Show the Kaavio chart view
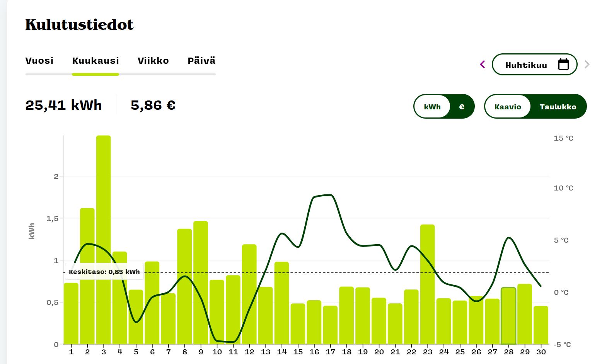This screenshot has width=602, height=364. click(x=507, y=107)
